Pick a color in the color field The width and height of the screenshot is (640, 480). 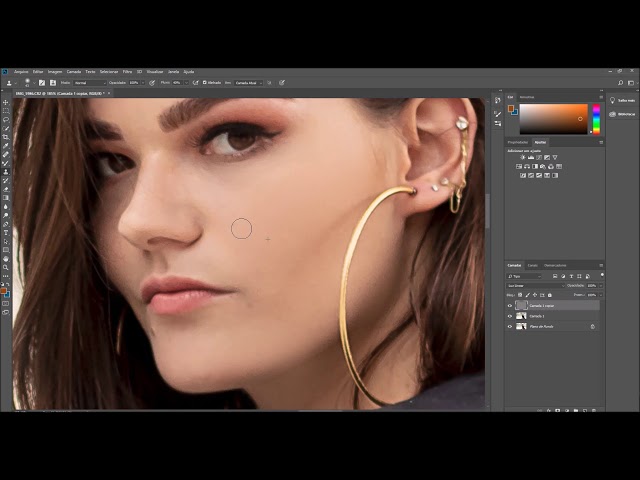(553, 119)
